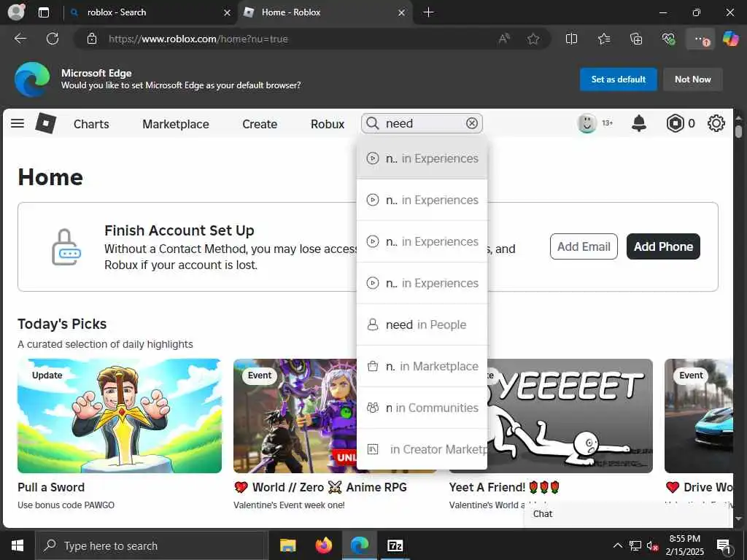Open the network tray icon
Viewport: 747px width, 560px height.
(x=635, y=545)
